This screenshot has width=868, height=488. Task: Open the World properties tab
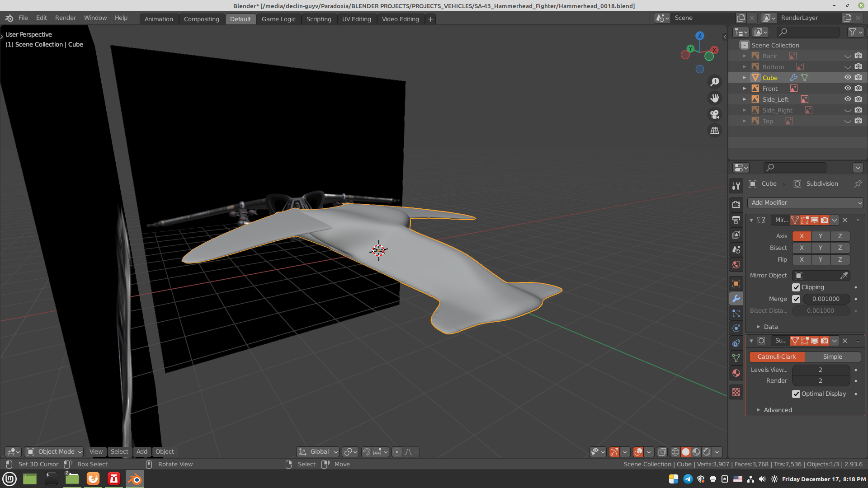[x=736, y=265]
